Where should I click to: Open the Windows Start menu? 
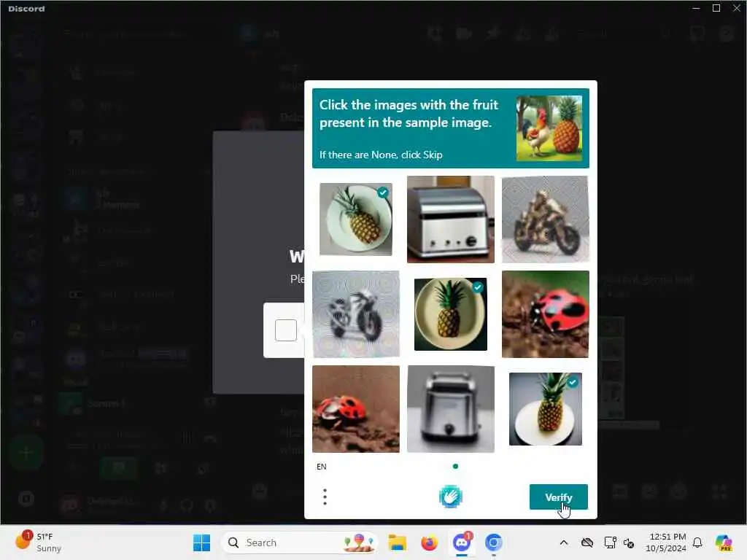coord(201,542)
